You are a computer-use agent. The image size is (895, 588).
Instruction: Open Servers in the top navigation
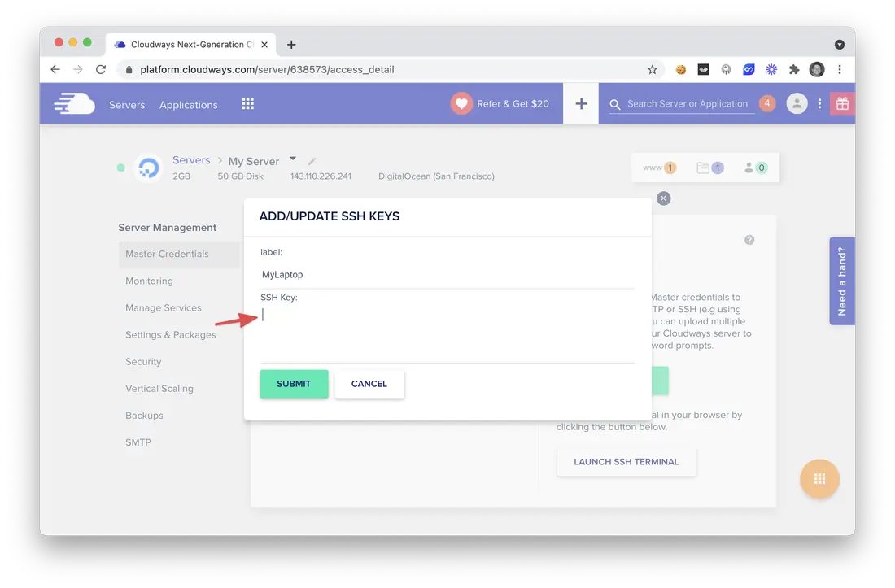[x=127, y=105]
